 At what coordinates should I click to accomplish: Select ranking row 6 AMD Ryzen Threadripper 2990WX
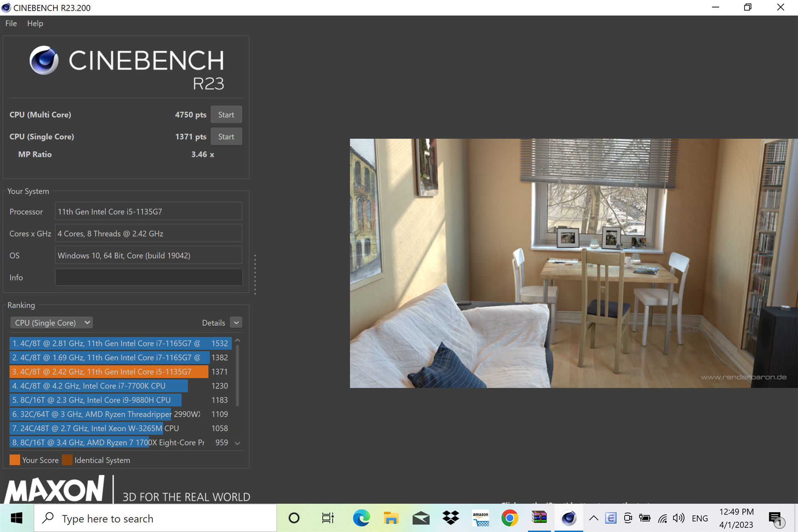click(x=121, y=414)
